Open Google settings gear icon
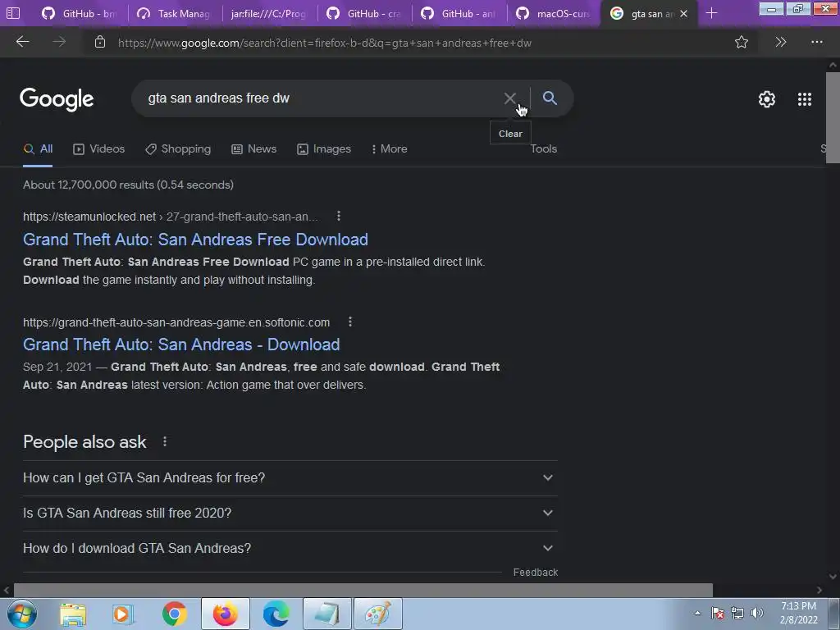 [x=767, y=99]
